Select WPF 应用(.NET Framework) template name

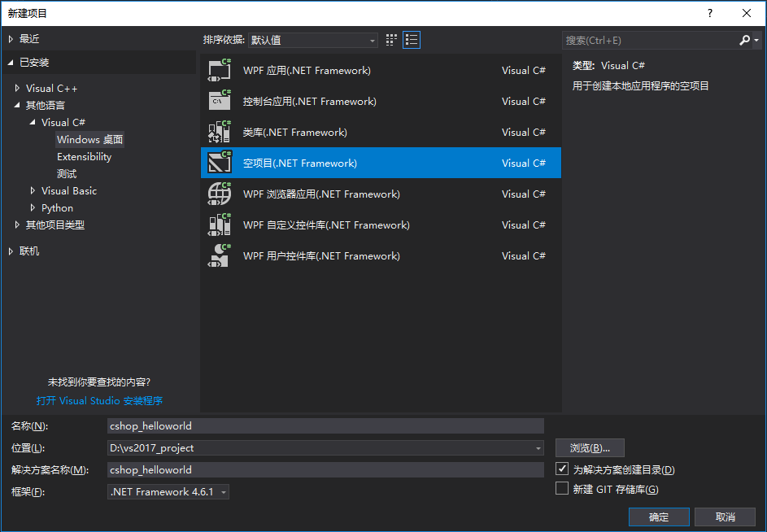point(307,71)
